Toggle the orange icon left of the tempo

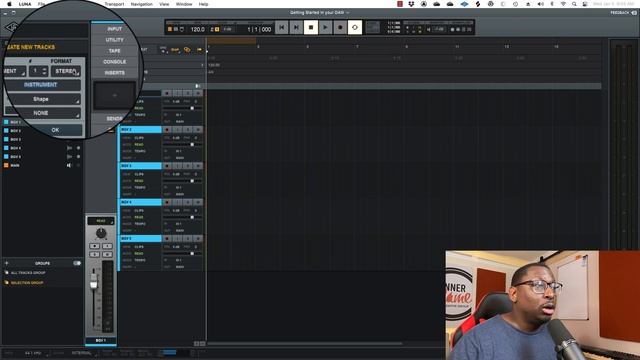click(x=170, y=29)
